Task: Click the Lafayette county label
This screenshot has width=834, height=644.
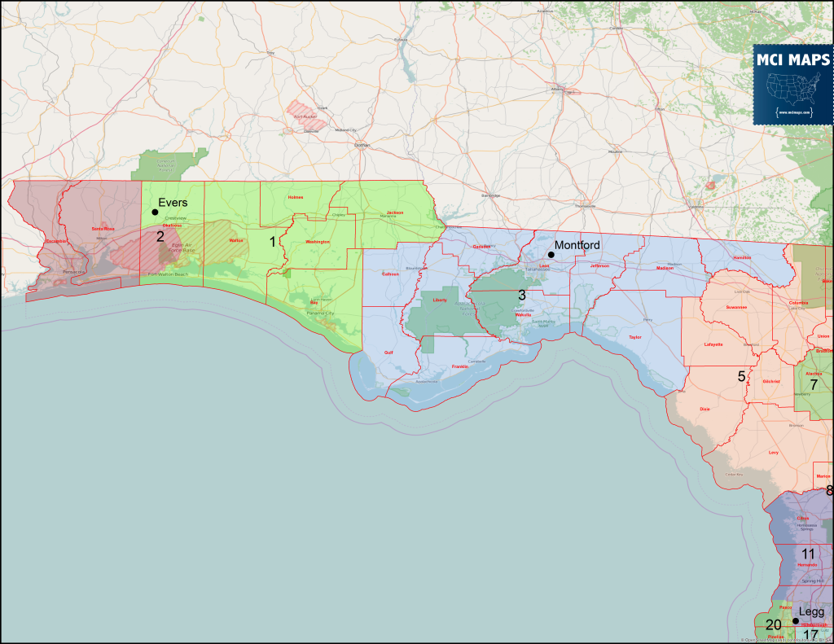Action: click(x=713, y=344)
